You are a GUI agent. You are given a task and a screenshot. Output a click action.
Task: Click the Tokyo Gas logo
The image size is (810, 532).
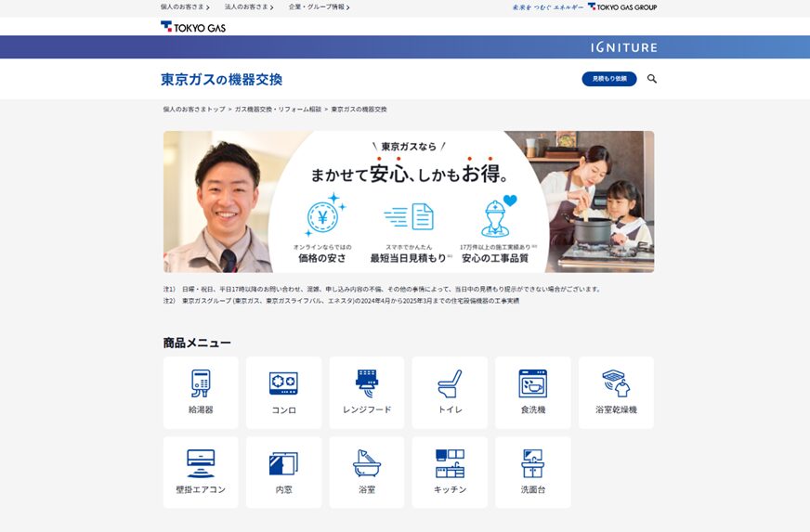click(x=193, y=27)
